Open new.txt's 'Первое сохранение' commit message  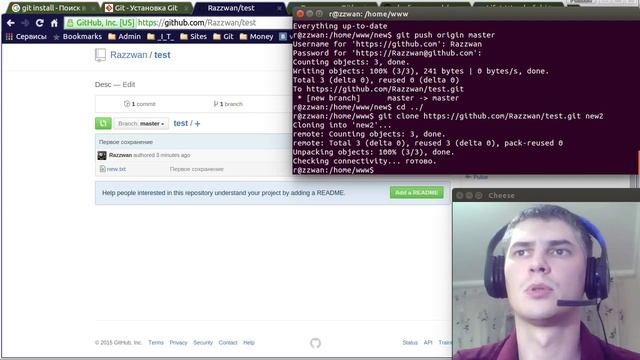pos(197,169)
